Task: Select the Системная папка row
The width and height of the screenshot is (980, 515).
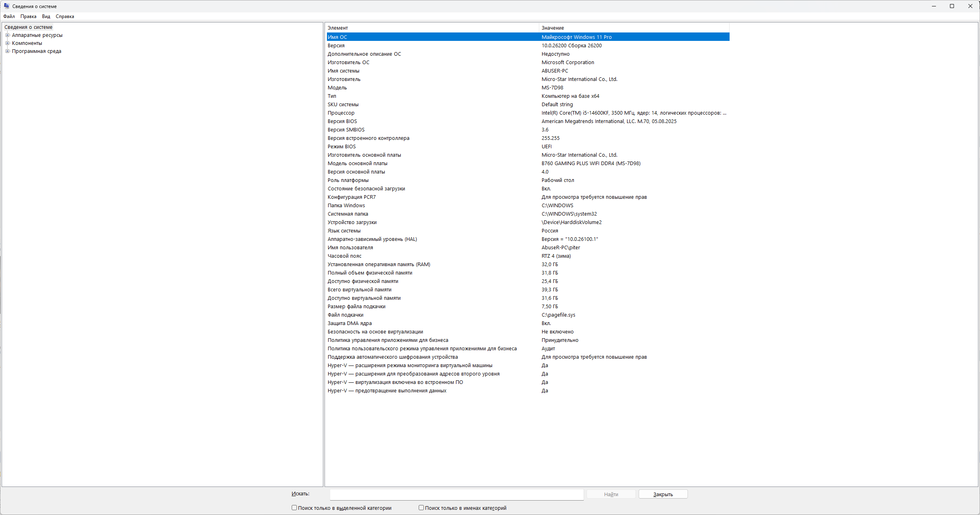Action: (x=528, y=214)
